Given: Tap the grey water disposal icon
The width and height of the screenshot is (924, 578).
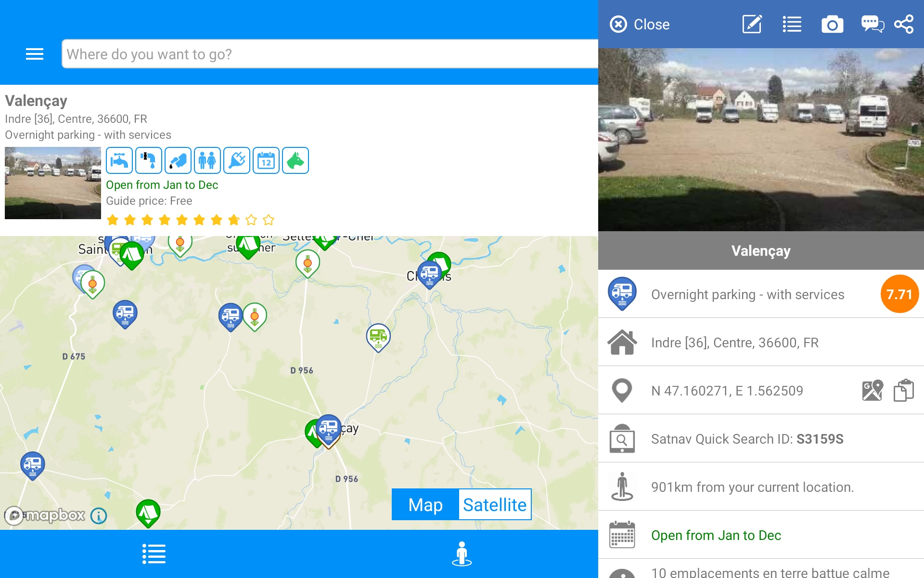Looking at the screenshot, I should [x=149, y=160].
